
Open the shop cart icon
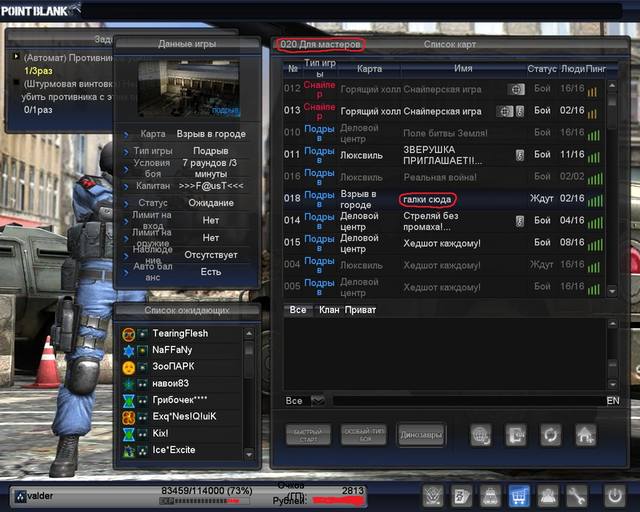(519, 496)
